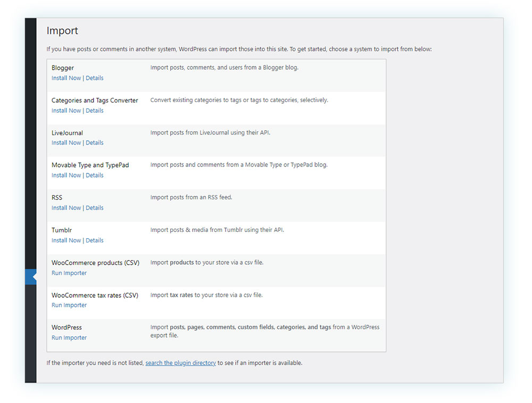The width and height of the screenshot is (532, 403).
Task: Select 'Import products to your store' description
Action: pyautogui.click(x=207, y=262)
